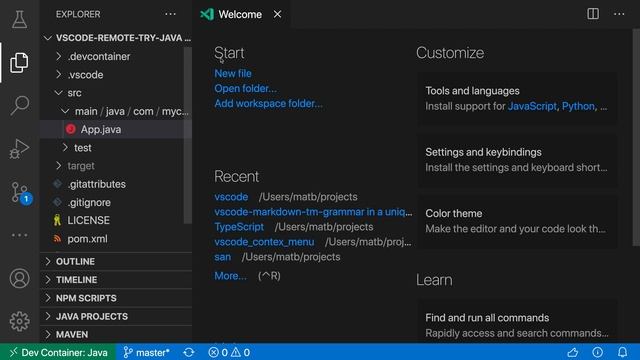Open recent vscode project
This screenshot has width=640, height=360.
[231, 197]
